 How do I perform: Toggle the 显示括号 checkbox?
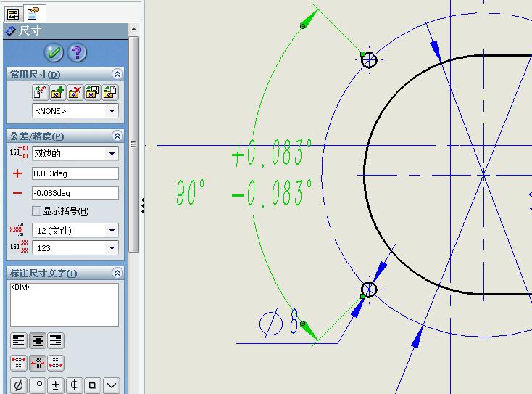coord(37,211)
